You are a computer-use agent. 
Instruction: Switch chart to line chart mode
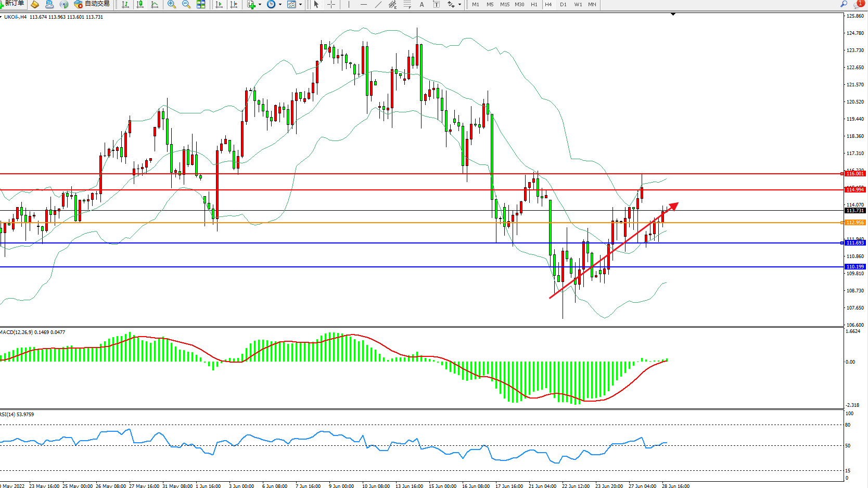155,4
